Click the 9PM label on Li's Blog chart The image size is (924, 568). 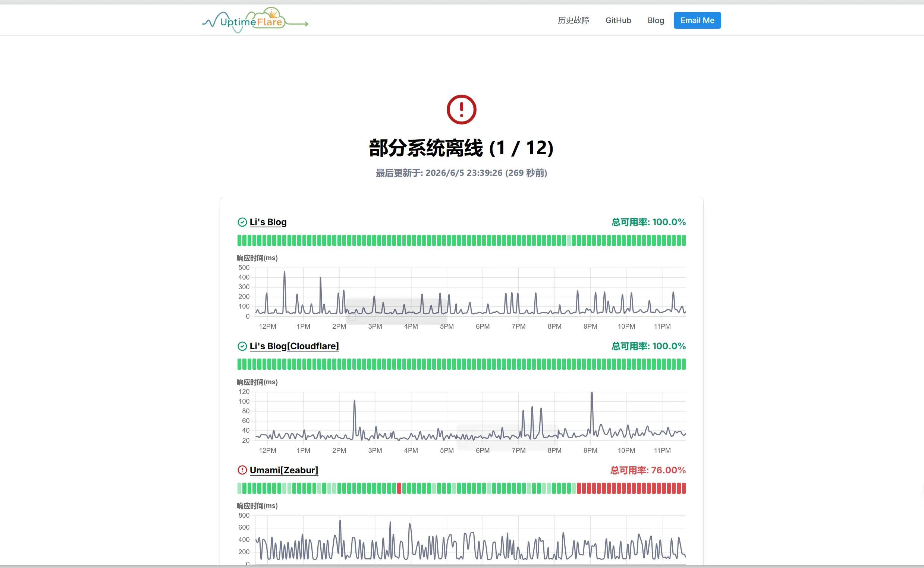(590, 326)
